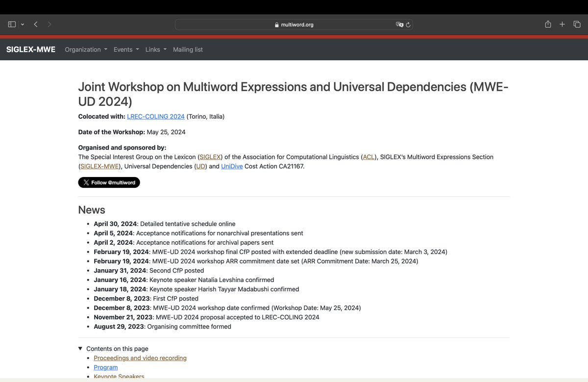This screenshot has width=588, height=382.
Task: Open the Share icon in toolbar
Action: tap(548, 24)
